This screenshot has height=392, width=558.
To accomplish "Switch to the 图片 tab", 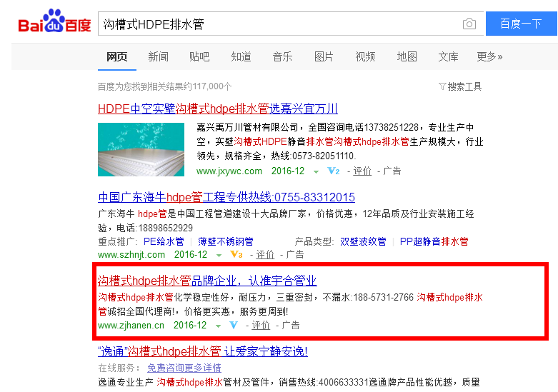I will (324, 56).
